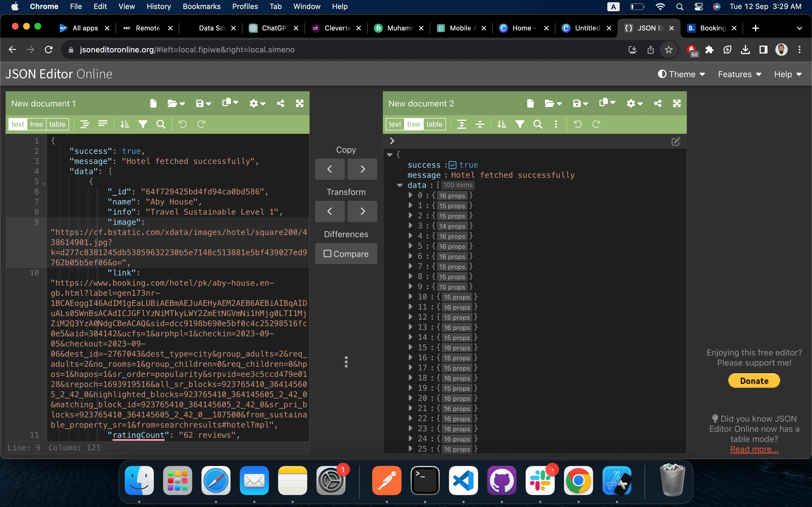Expand the data array node
This screenshot has height=507, width=812.
[x=400, y=185]
